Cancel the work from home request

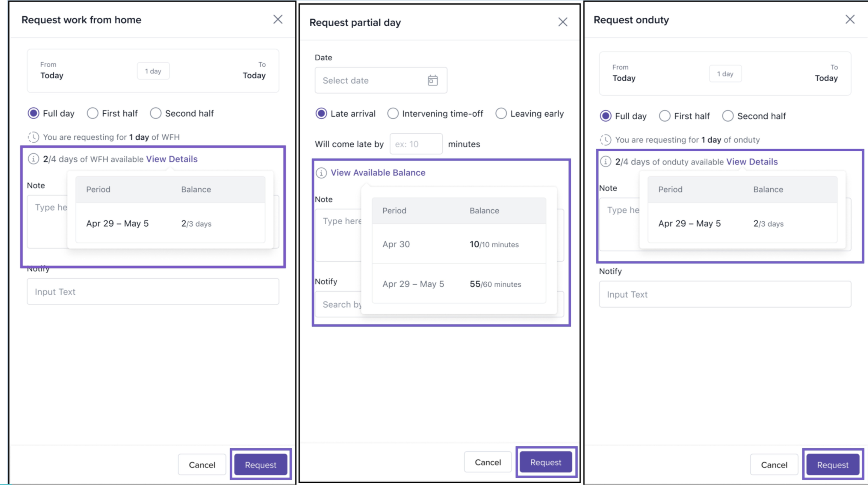pos(202,465)
